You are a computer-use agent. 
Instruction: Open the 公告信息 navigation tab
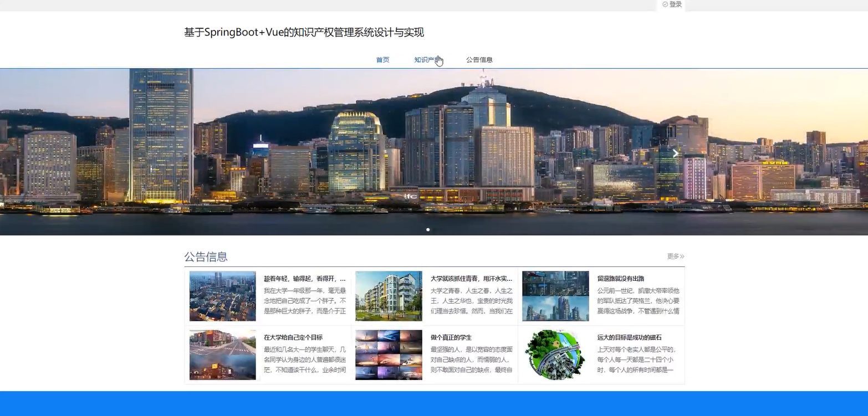tap(479, 59)
